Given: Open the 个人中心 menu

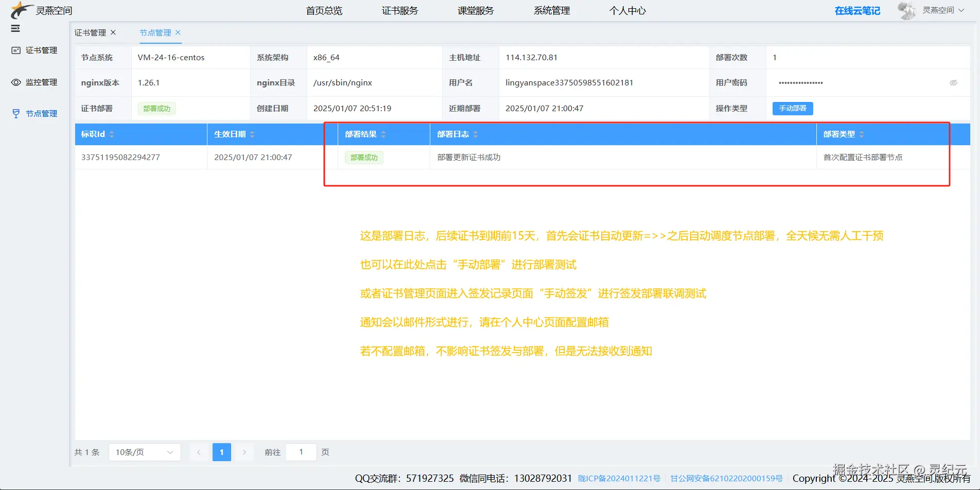Looking at the screenshot, I should tap(627, 10).
